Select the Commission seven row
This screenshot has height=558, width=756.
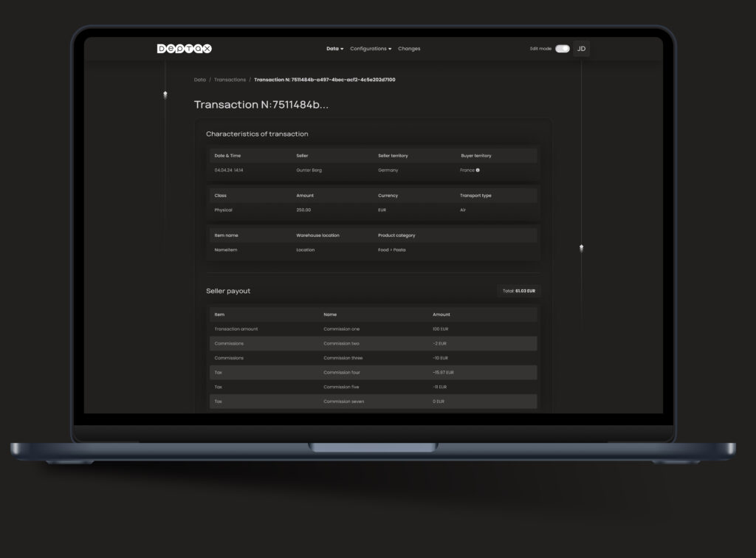[373, 402]
